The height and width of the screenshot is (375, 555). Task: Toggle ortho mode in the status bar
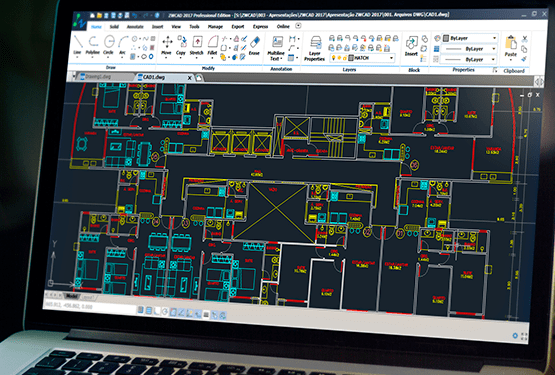coord(157,311)
